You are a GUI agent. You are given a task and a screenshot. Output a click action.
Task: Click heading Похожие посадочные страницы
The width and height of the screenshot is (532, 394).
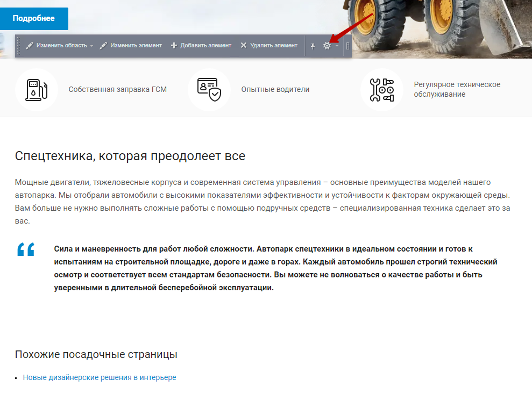[x=96, y=354]
